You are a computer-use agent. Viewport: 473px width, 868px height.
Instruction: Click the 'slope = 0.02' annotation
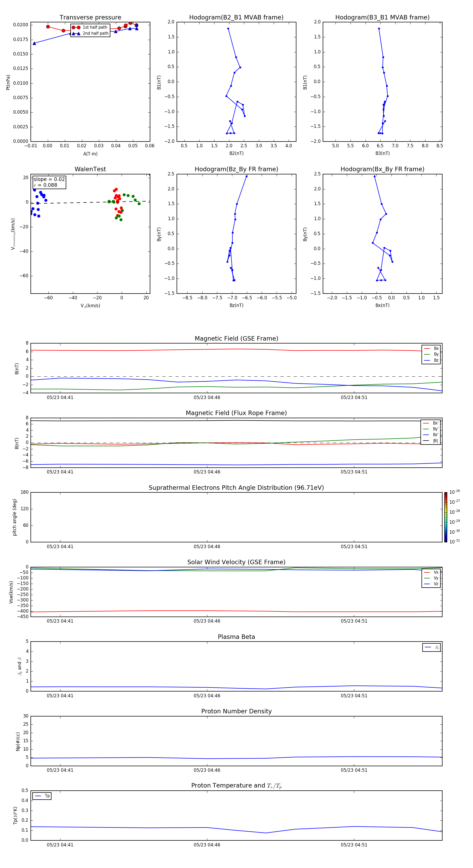tap(49, 179)
